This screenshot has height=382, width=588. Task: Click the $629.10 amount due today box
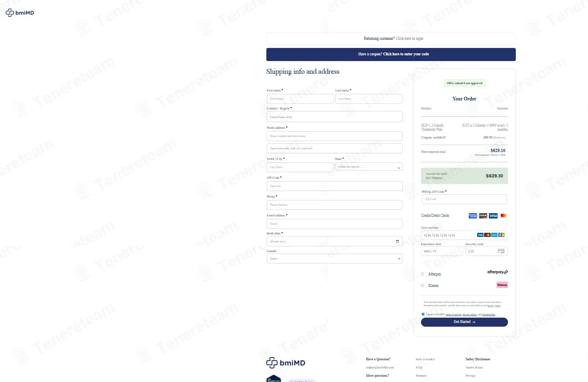[x=464, y=176]
